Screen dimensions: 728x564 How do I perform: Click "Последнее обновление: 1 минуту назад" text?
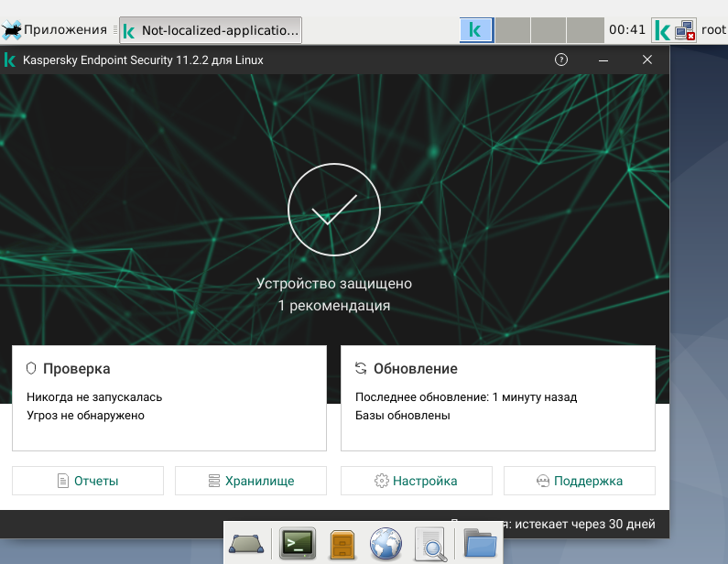(x=466, y=396)
